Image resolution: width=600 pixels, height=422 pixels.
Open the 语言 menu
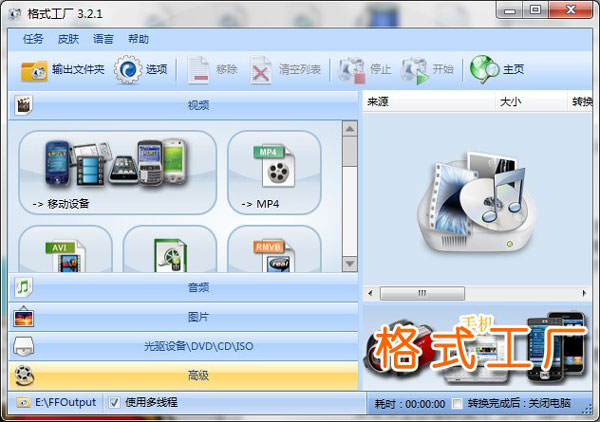pos(103,39)
